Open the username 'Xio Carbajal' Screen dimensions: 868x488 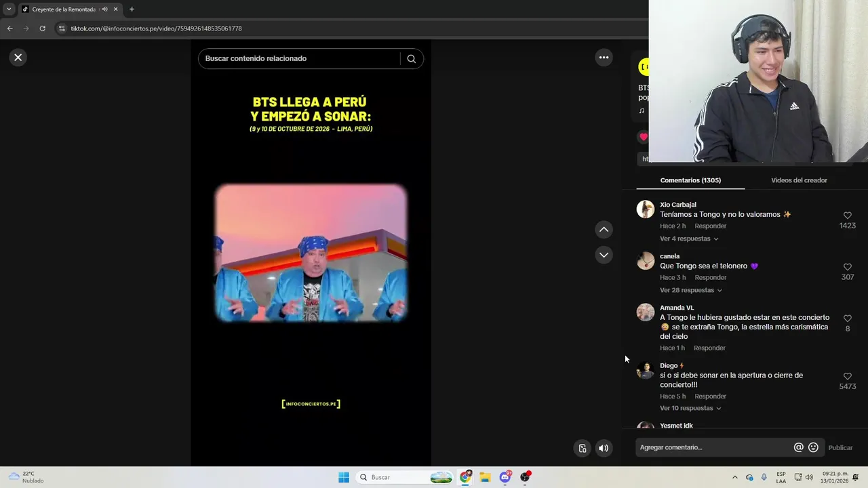[678, 205]
